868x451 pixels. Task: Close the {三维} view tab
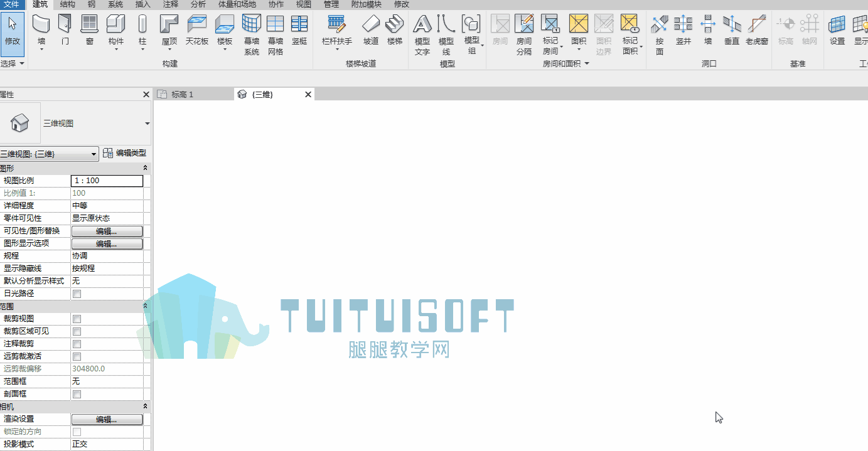[308, 94]
